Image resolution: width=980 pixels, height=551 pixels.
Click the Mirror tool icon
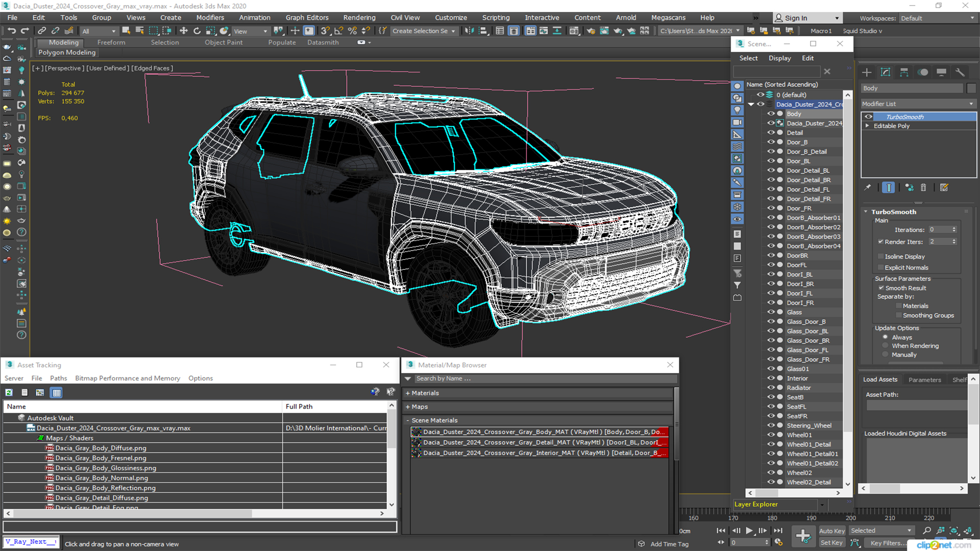pyautogui.click(x=469, y=31)
